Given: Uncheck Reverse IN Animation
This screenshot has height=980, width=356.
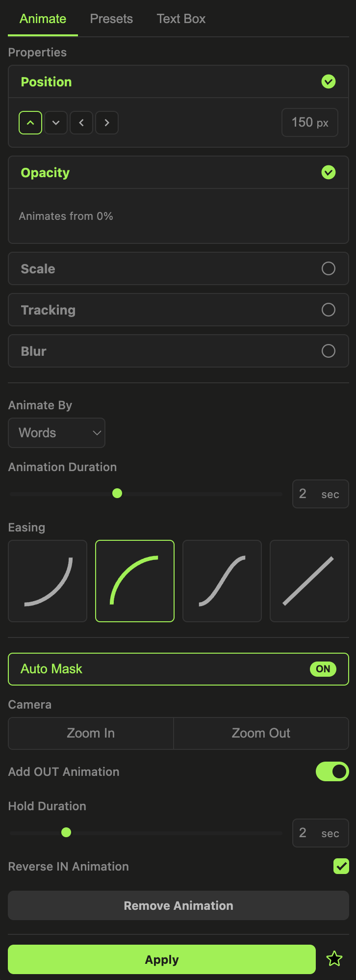Looking at the screenshot, I should point(341,866).
